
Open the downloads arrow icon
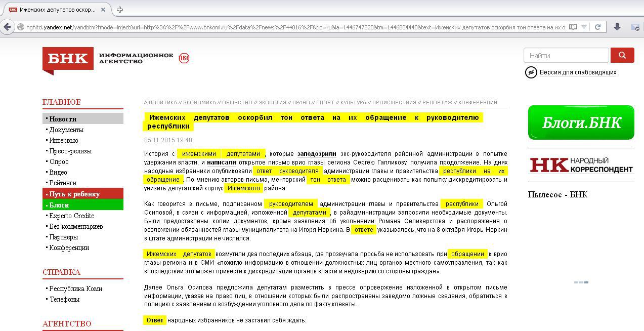tap(617, 27)
